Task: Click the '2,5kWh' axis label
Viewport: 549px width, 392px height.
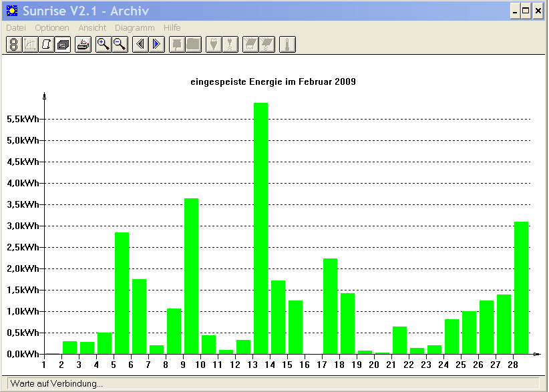Action: (23, 247)
